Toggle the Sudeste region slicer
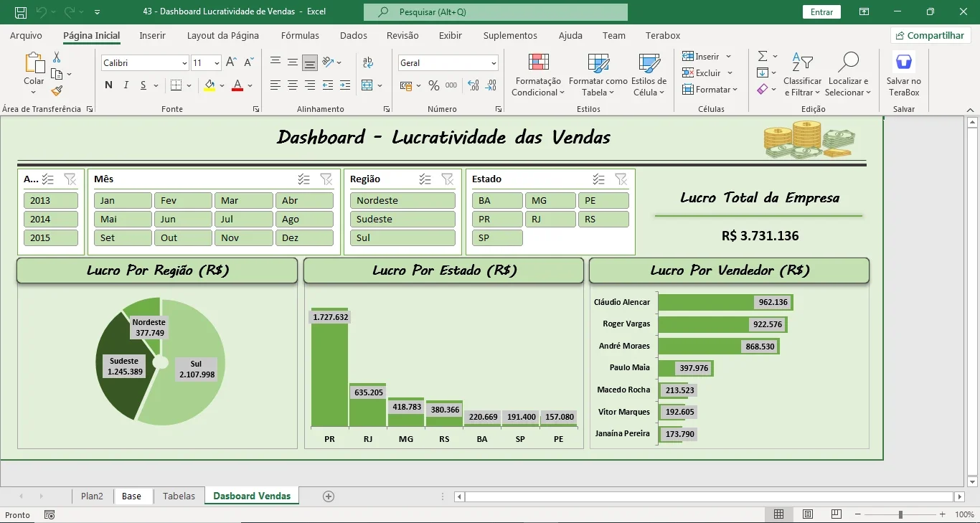The height and width of the screenshot is (523, 980). pyautogui.click(x=402, y=219)
